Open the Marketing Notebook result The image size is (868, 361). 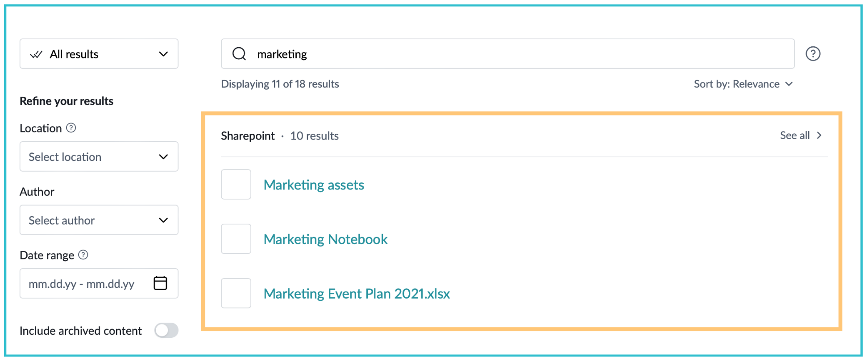coord(325,239)
